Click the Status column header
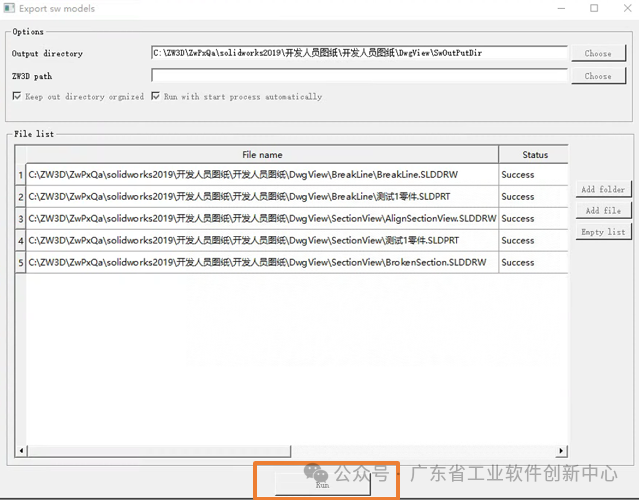639x500 pixels. point(534,155)
